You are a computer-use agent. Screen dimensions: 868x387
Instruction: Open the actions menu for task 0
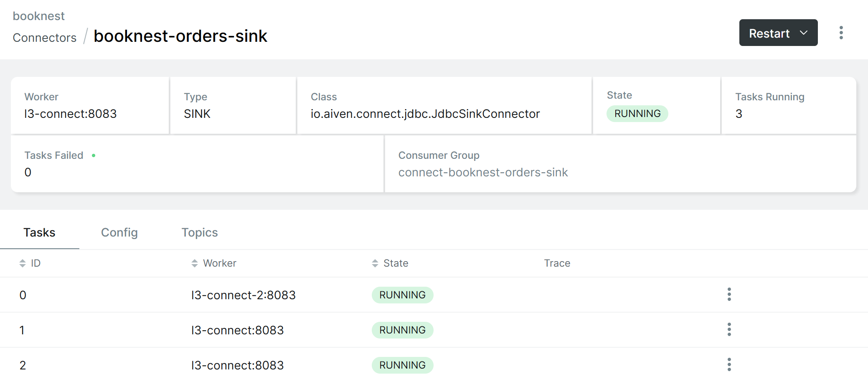729,295
